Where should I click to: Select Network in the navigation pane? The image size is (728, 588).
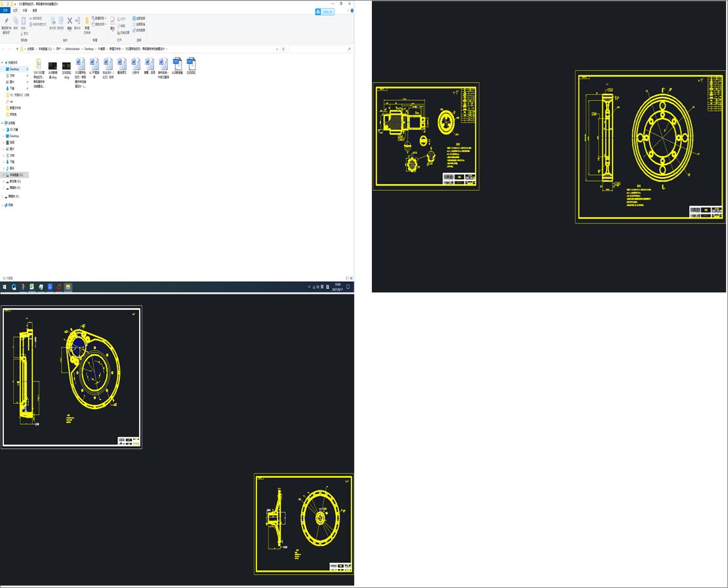pyautogui.click(x=9, y=205)
